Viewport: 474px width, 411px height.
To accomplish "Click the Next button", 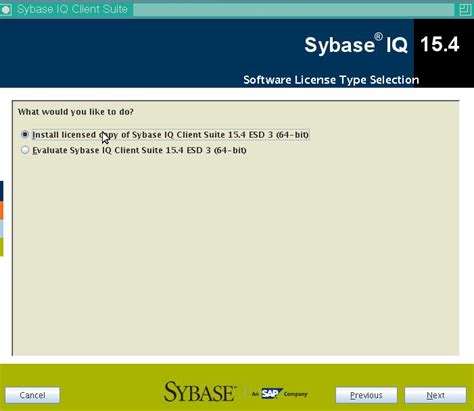I will pyautogui.click(x=435, y=395).
